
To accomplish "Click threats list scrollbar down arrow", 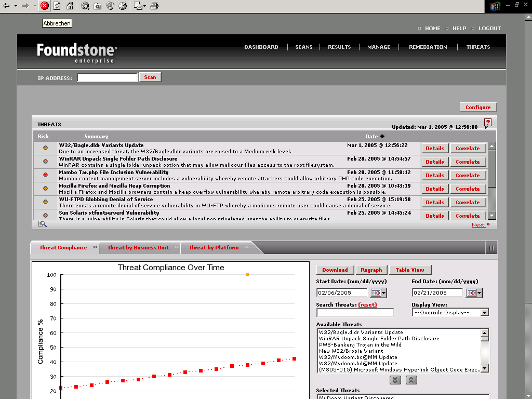I will coord(492,216).
